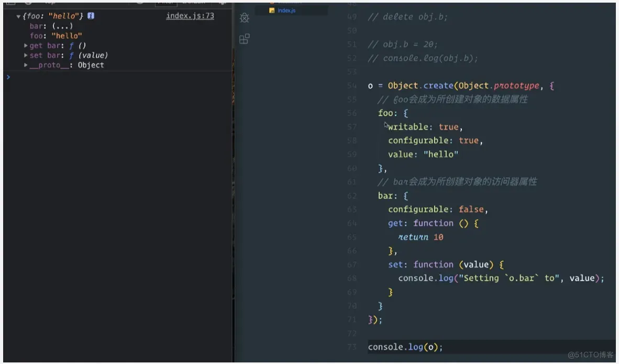Click the console input prompt line
The height and width of the screenshot is (364, 619).
click(118, 77)
